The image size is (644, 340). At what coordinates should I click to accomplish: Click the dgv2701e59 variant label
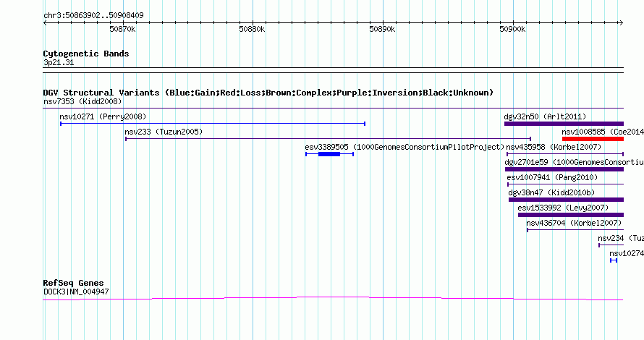pyautogui.click(x=575, y=162)
